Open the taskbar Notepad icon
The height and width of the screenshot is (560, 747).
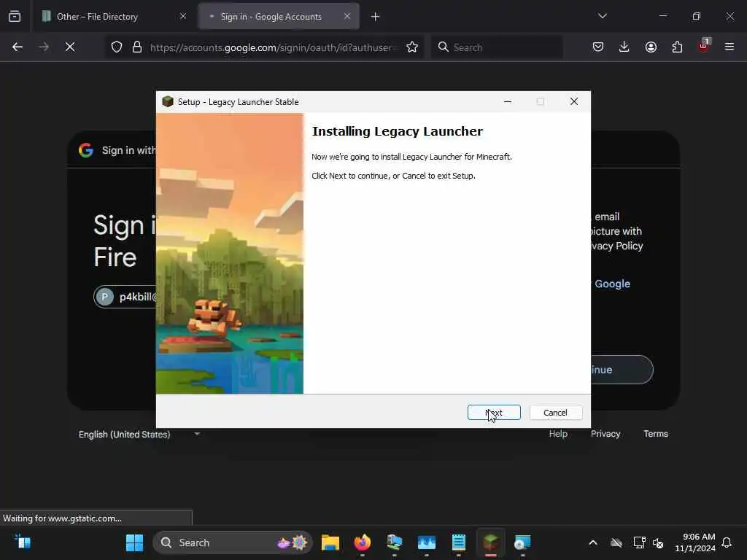(458, 542)
